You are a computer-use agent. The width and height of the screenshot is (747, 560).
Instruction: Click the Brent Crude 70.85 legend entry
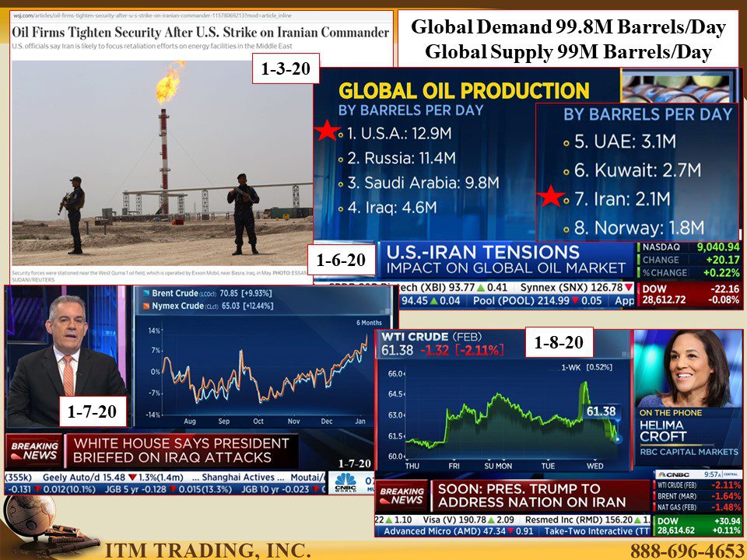[x=207, y=293]
